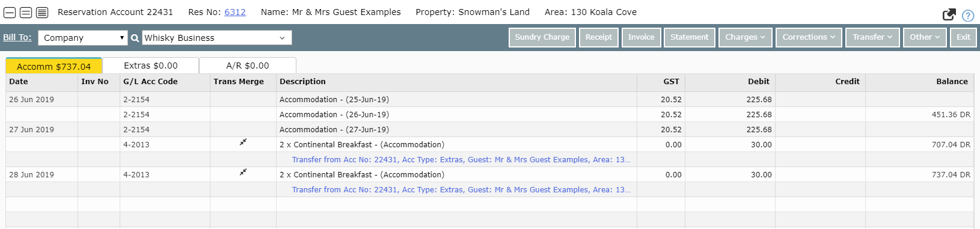Expand the Corrections menu
The image size is (980, 229).
(x=809, y=37)
